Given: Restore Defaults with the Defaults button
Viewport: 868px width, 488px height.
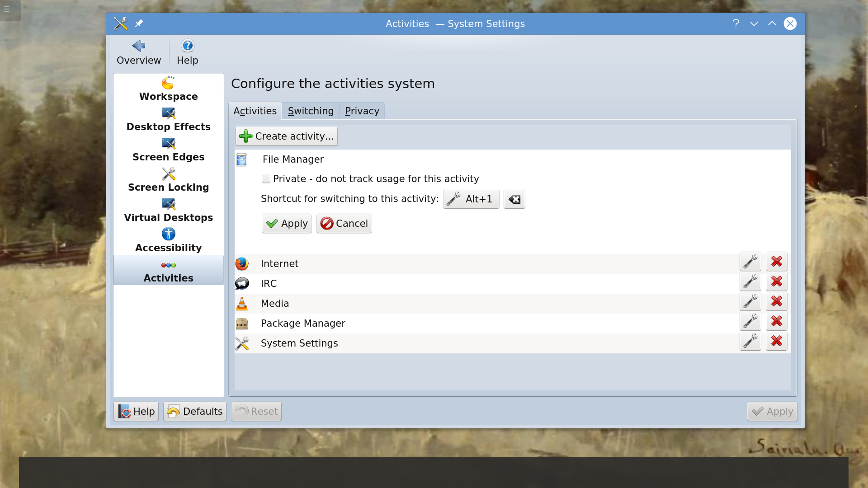Looking at the screenshot, I should click(x=195, y=412).
